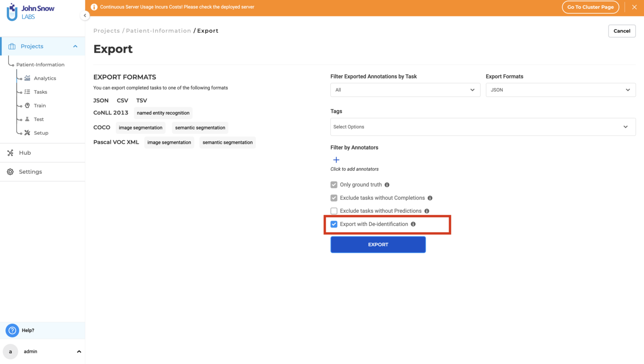This screenshot has height=364, width=644.
Task: Click the plus icon to add annotators
Action: tap(336, 160)
